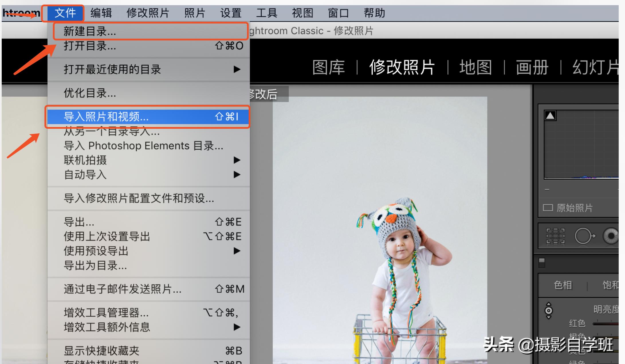The height and width of the screenshot is (364, 625).
Task: Toggle the 原始照片 checkbox
Action: pos(547,208)
